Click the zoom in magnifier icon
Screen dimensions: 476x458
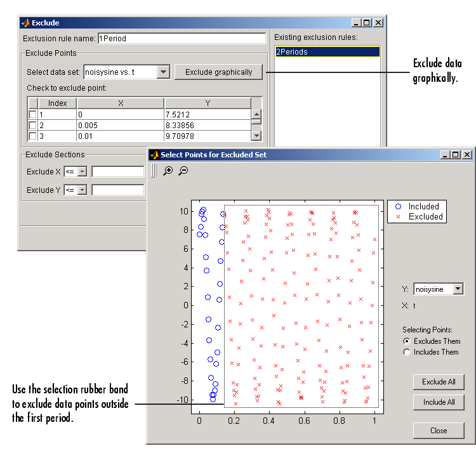point(168,171)
